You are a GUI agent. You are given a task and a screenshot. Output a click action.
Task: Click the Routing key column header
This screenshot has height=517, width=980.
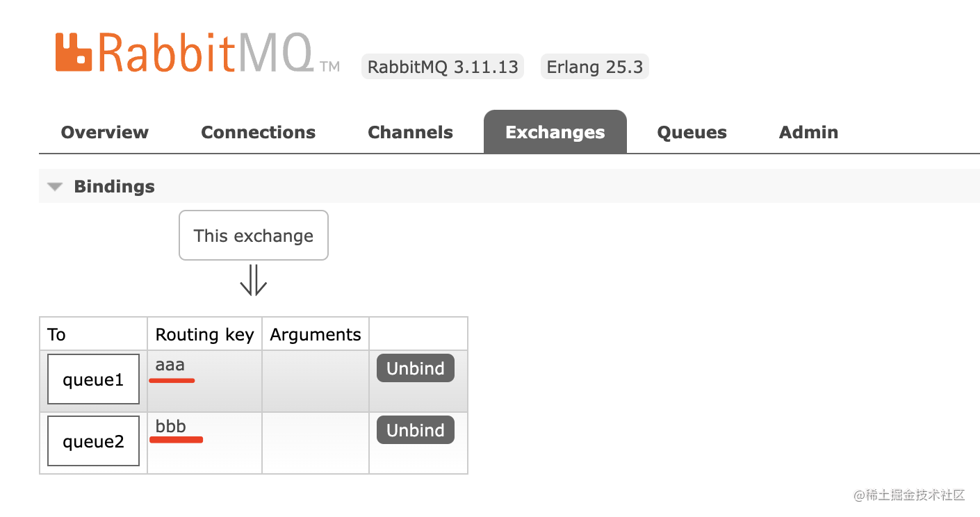[x=204, y=335]
